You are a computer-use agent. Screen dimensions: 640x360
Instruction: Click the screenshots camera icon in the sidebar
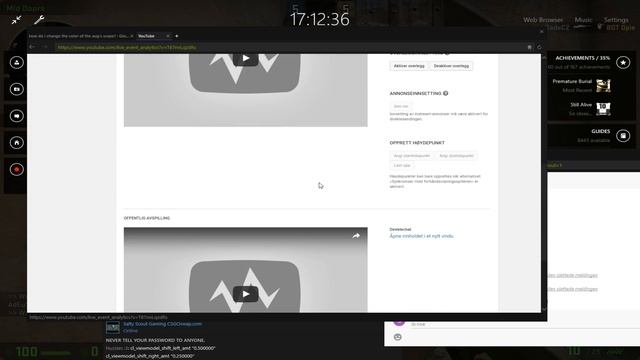17,89
